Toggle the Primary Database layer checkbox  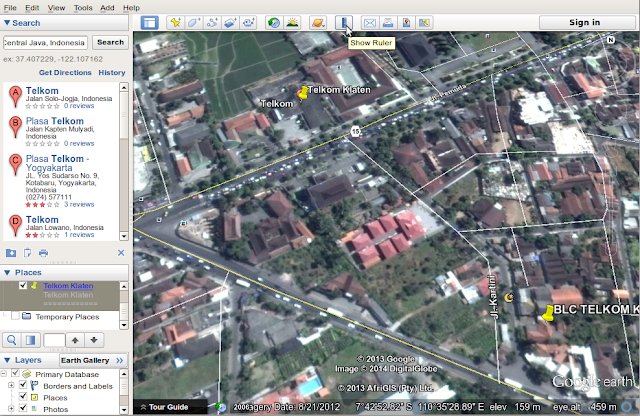click(x=16, y=373)
